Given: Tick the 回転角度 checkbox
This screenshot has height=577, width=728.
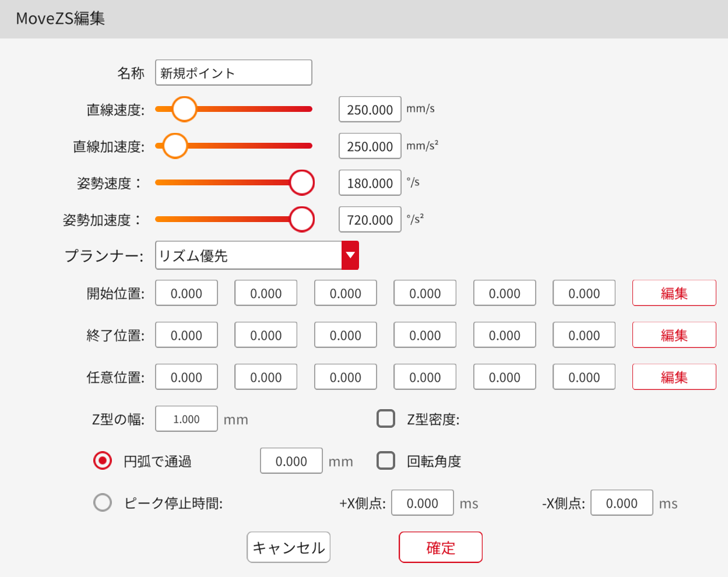Looking at the screenshot, I should (x=386, y=460).
